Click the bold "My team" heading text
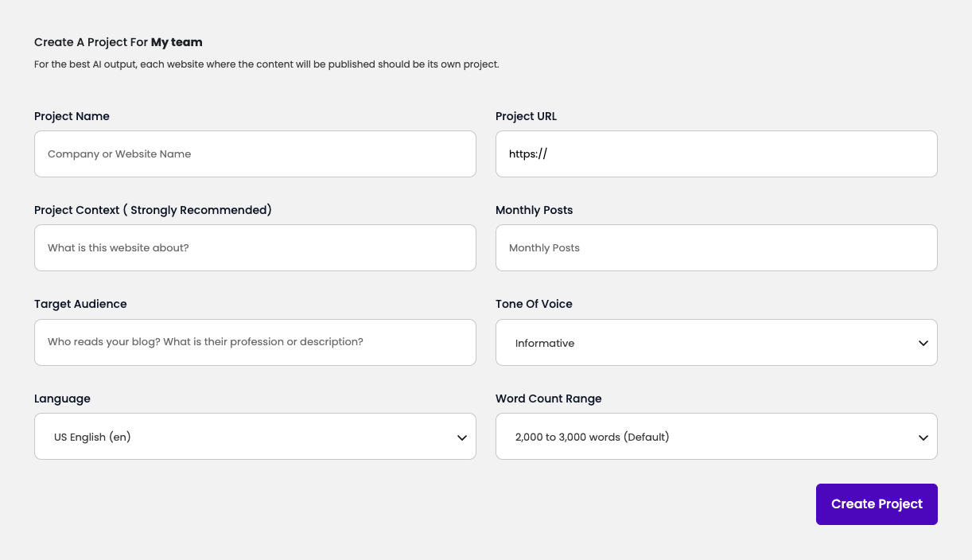This screenshot has width=972, height=560. click(x=177, y=42)
